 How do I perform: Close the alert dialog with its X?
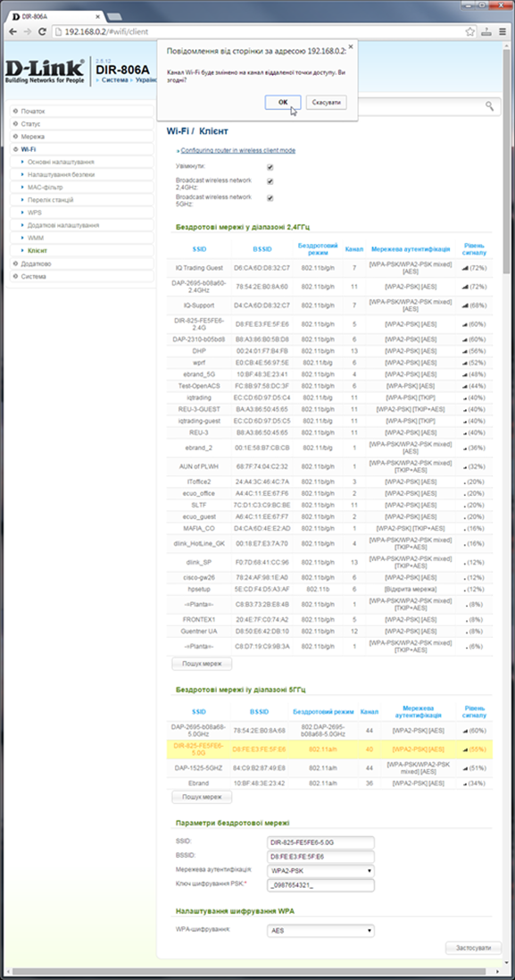tap(350, 46)
